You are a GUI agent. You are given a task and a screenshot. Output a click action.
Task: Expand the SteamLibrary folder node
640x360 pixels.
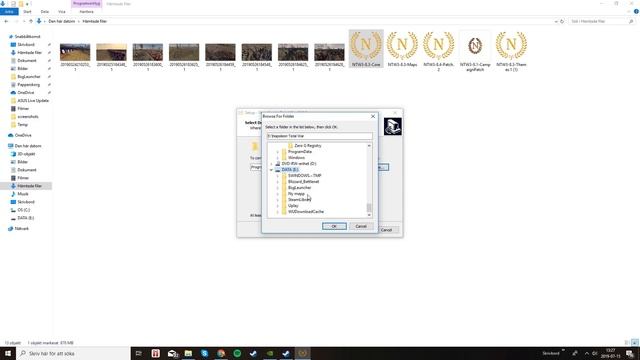pos(278,200)
